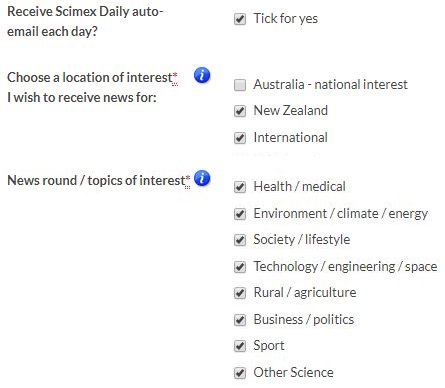Enable Australia - national interest checkbox
This screenshot has width=445, height=388.
coord(240,85)
